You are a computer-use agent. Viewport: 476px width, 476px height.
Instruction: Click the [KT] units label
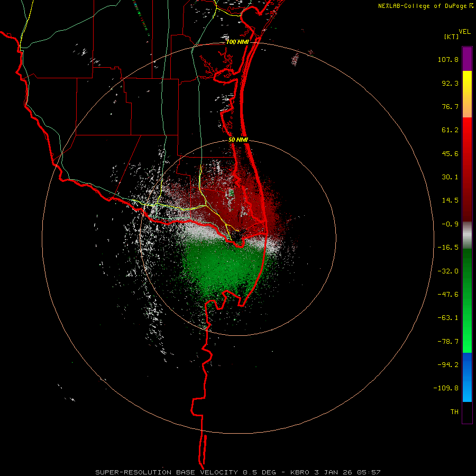(x=452, y=36)
